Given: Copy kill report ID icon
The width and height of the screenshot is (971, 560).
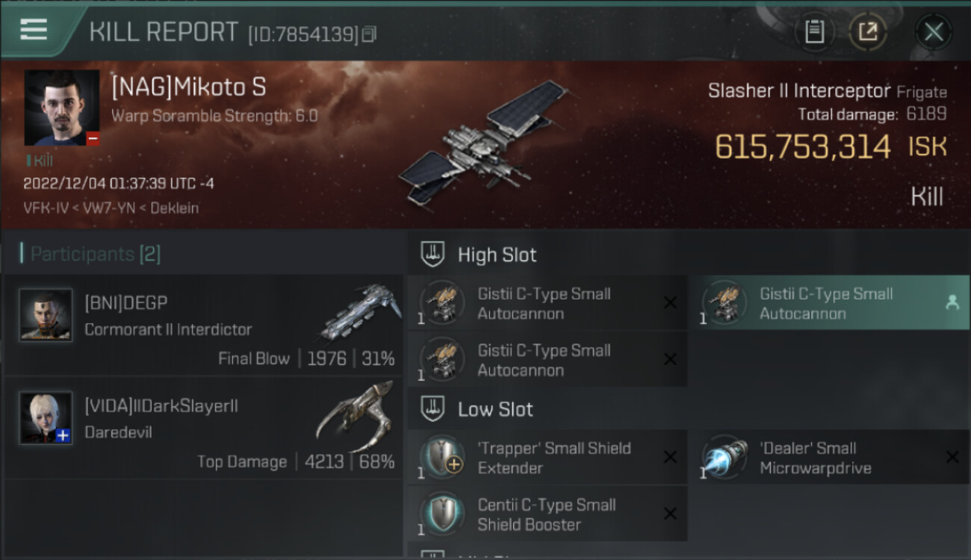Looking at the screenshot, I should tap(369, 34).
